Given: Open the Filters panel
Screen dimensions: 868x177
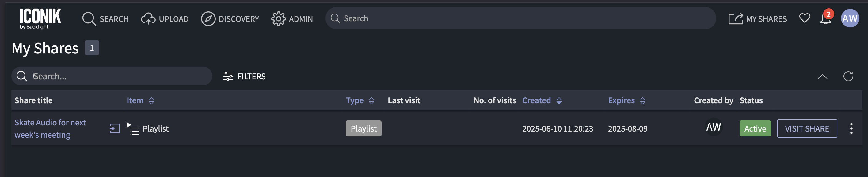Looking at the screenshot, I should tap(244, 76).
